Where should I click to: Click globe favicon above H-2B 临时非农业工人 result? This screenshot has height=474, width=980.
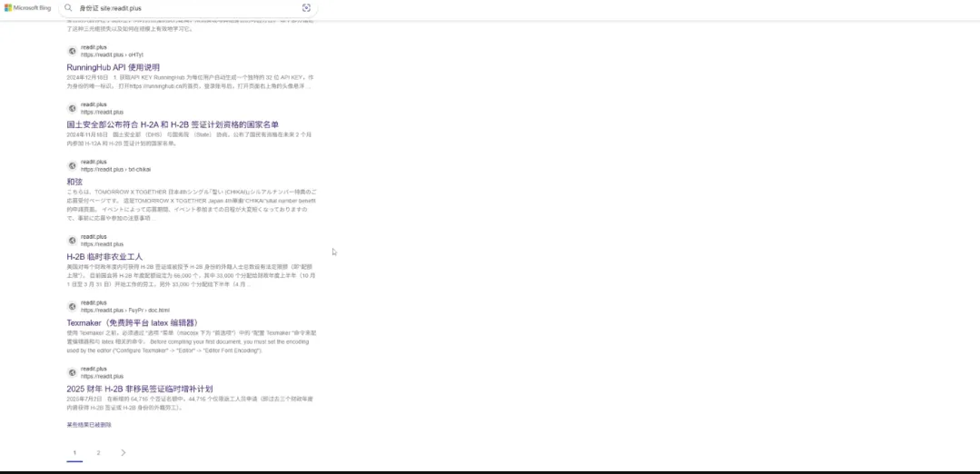click(72, 241)
